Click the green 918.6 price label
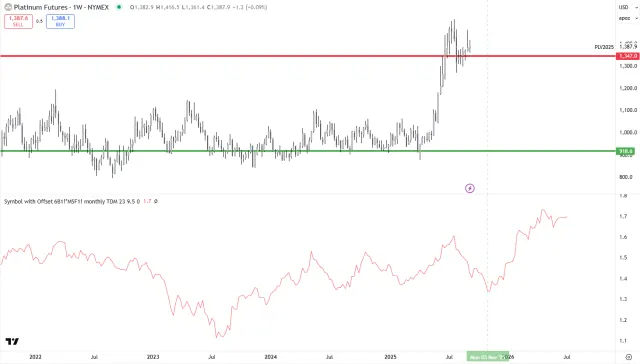640x364 pixels. coord(626,151)
